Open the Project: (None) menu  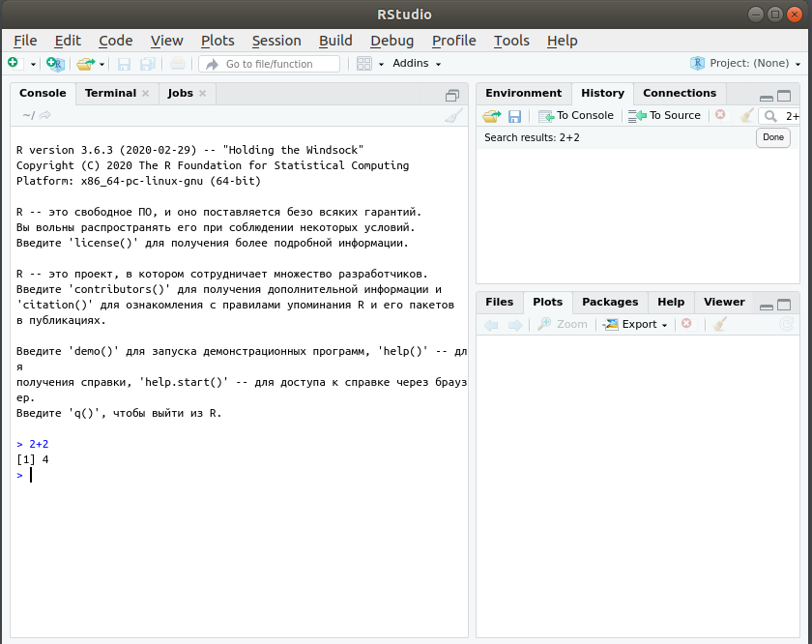745,63
